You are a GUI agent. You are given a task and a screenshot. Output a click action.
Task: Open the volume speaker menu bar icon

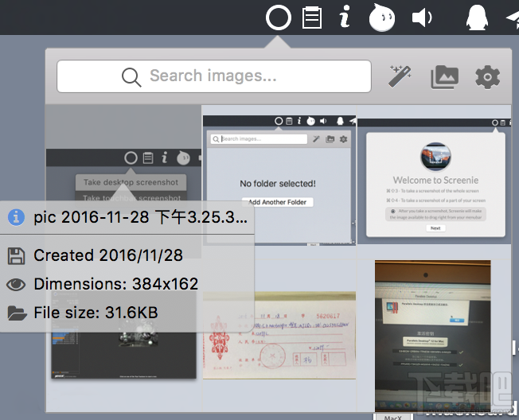(422, 17)
